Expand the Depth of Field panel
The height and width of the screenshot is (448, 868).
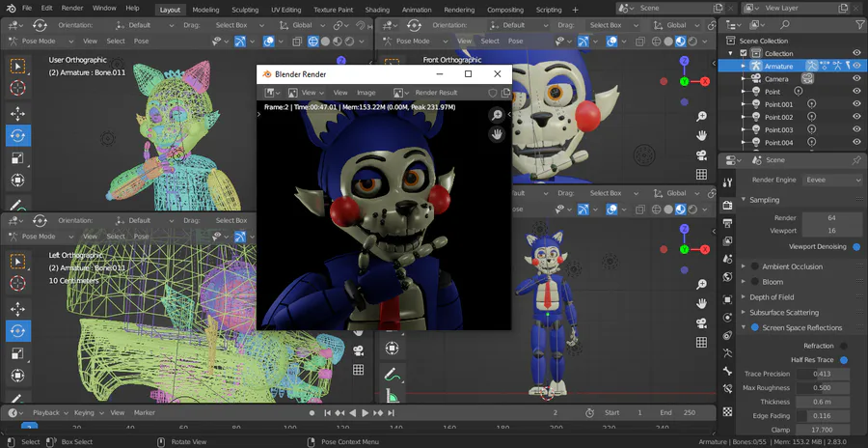[x=743, y=297]
